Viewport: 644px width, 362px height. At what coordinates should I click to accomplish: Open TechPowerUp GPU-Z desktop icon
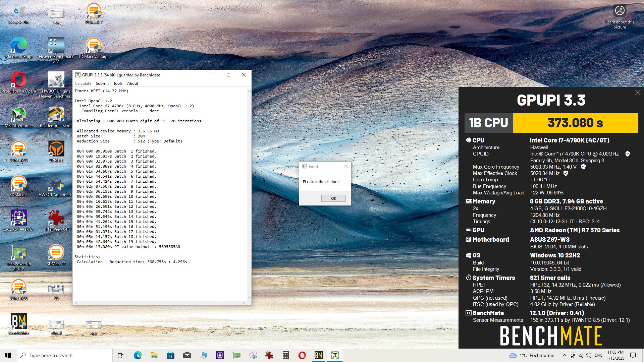pos(19,258)
